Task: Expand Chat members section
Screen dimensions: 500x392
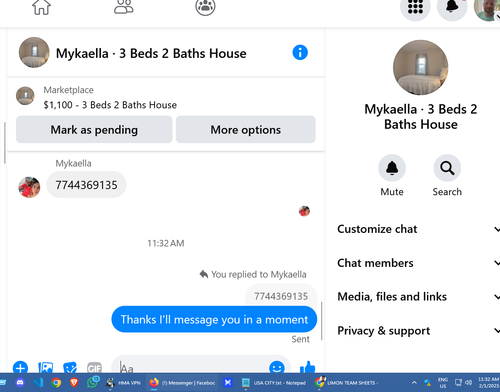Action: coord(418,263)
